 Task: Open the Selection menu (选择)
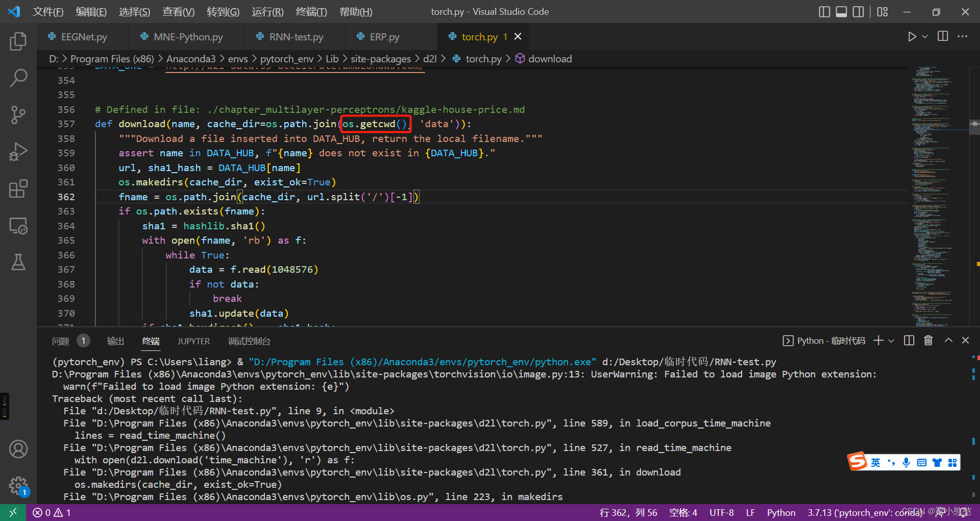click(134, 12)
